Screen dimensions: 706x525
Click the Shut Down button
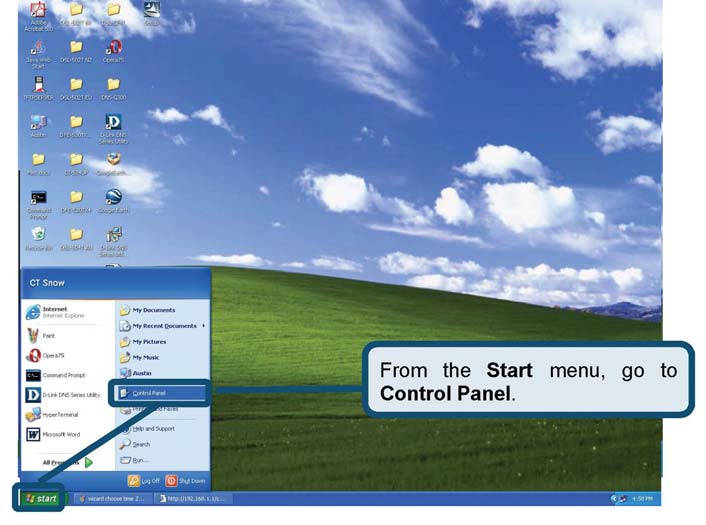tap(186, 481)
